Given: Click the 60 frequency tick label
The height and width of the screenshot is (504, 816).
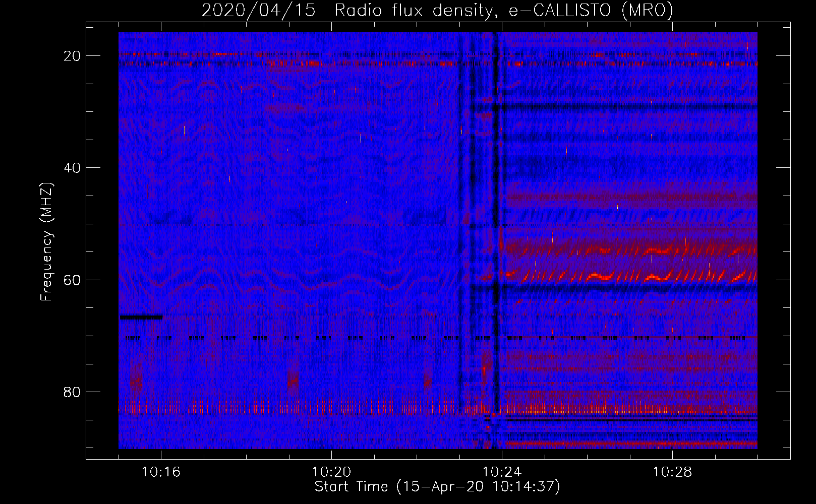Looking at the screenshot, I should tap(73, 280).
